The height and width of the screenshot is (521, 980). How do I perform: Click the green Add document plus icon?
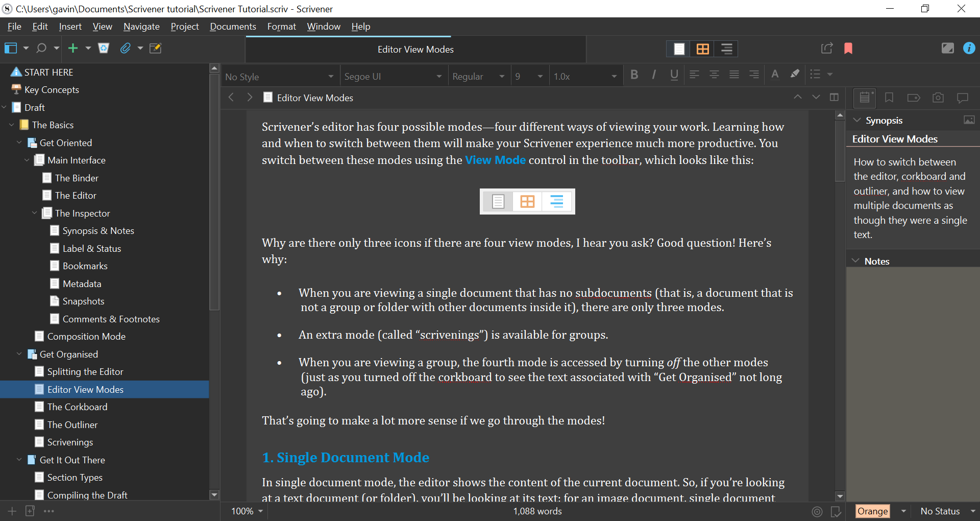(x=73, y=48)
